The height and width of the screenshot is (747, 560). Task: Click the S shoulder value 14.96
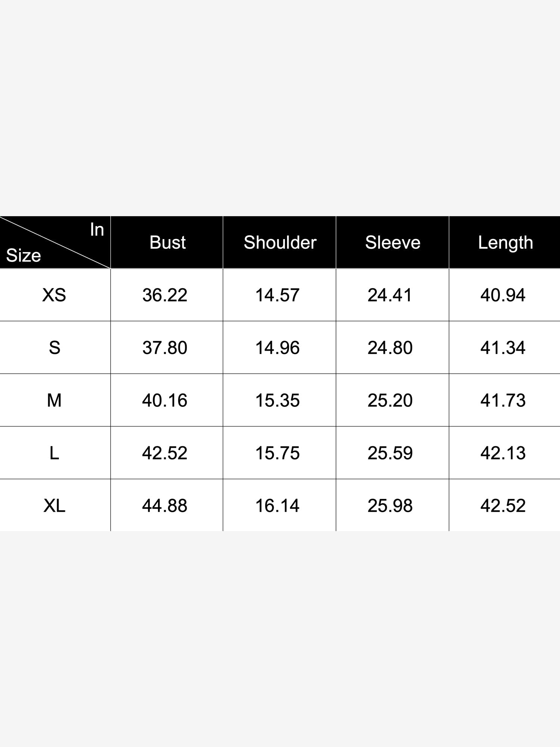[277, 348]
